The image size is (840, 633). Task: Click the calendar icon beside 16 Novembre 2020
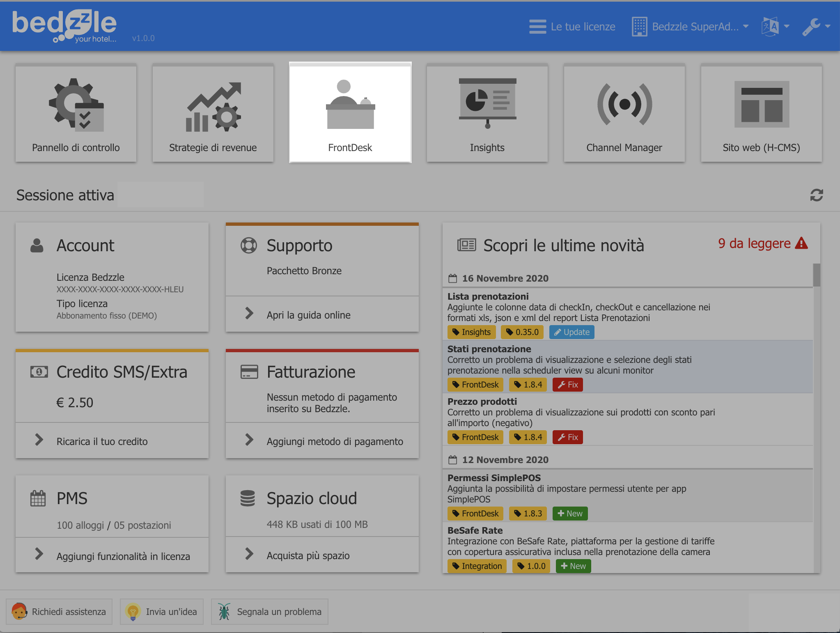click(453, 278)
